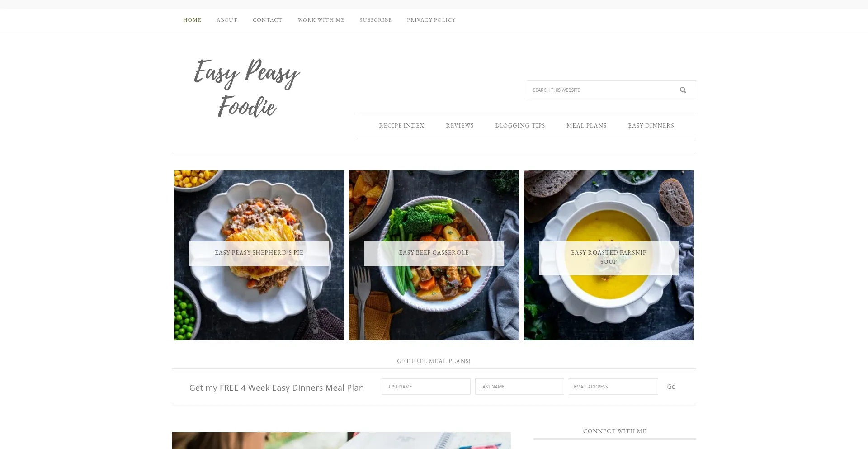The width and height of the screenshot is (868, 449).
Task: Open the Home menu item
Action: (x=192, y=20)
